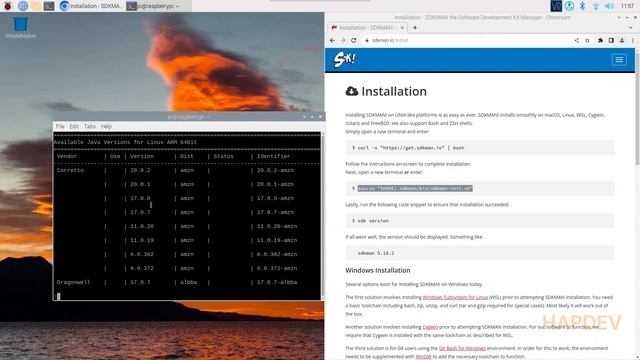Click identifier 11.0.19-amzn in terminal
This screenshot has height=360, width=640.
(277, 240)
